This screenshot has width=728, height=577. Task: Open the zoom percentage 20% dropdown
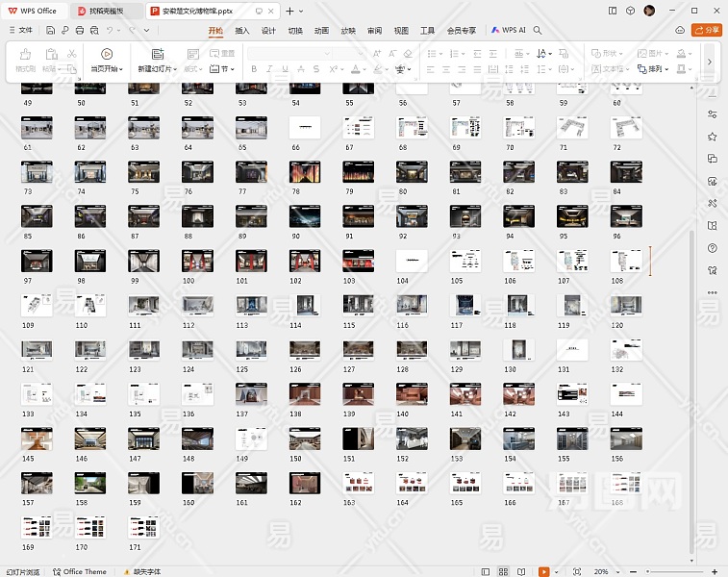tap(604, 571)
